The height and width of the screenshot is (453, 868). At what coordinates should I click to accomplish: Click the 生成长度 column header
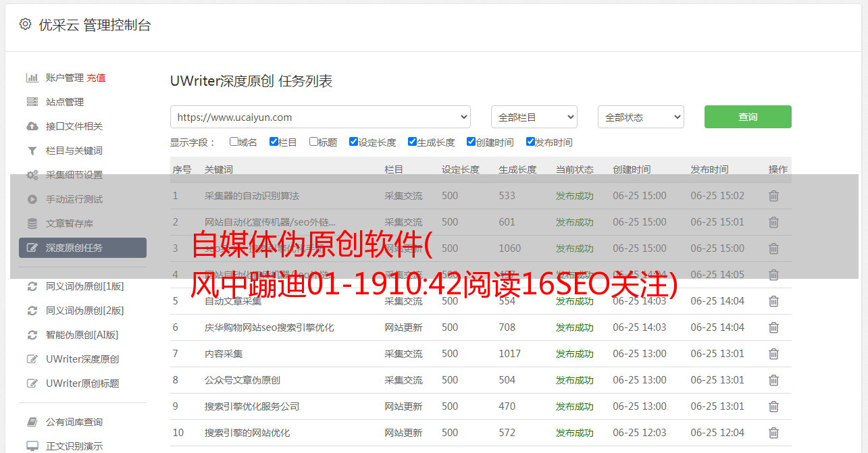517,169
